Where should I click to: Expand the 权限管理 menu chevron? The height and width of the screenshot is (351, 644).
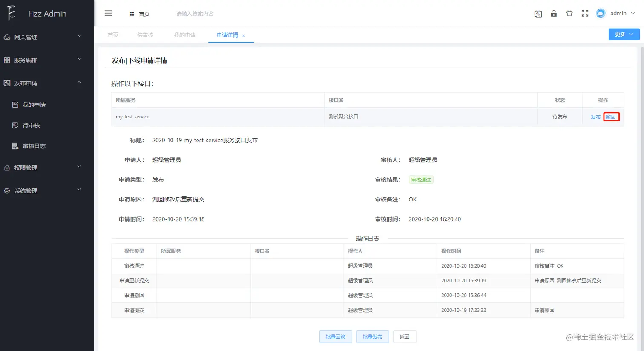pos(79,167)
